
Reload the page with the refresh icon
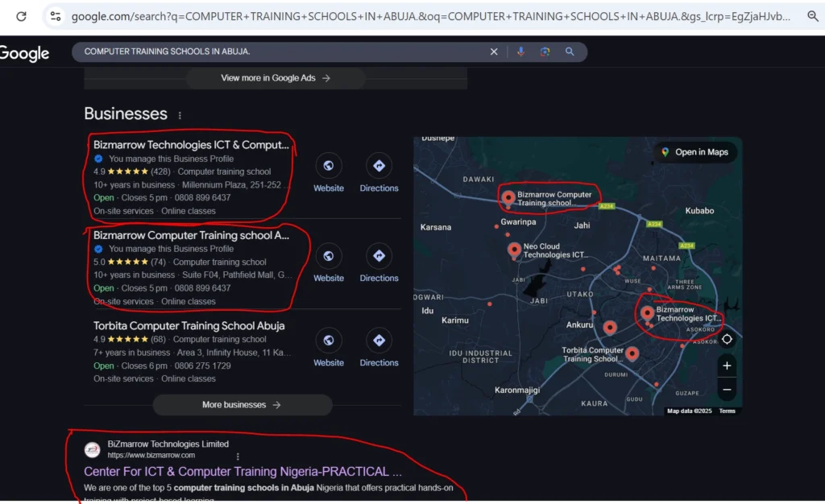pyautogui.click(x=21, y=16)
